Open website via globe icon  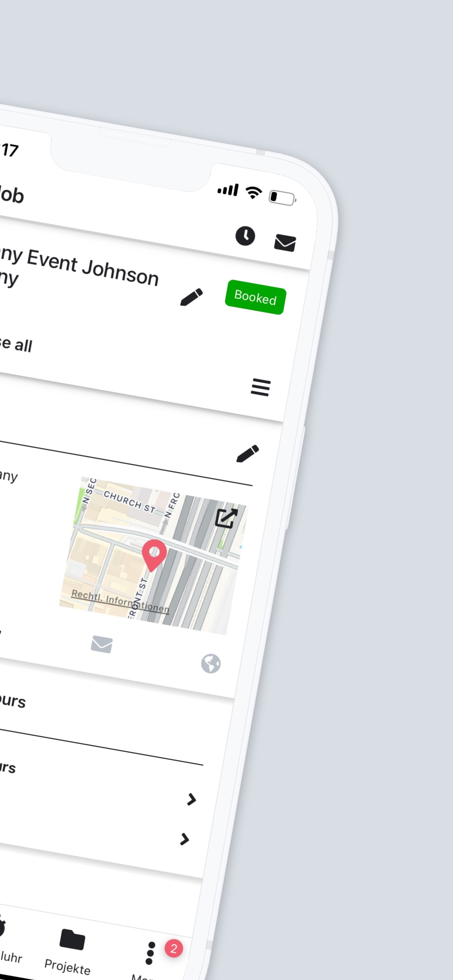(211, 664)
